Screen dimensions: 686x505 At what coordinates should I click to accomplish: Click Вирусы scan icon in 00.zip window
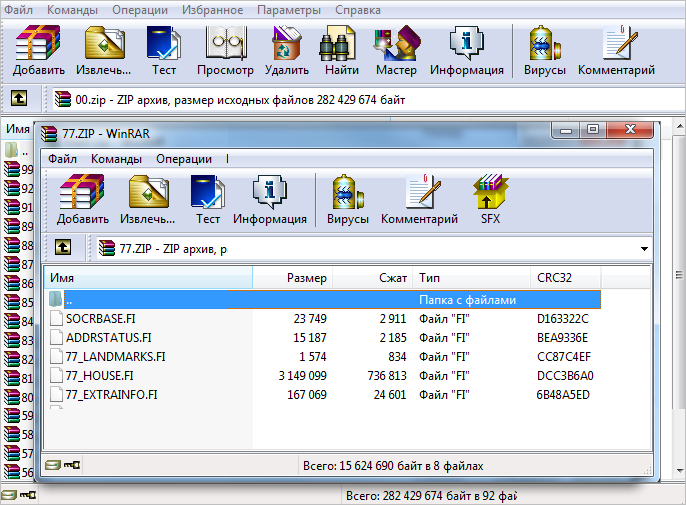(x=545, y=42)
